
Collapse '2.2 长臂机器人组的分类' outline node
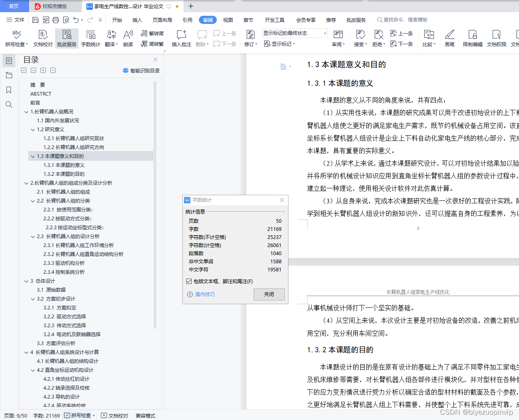33,201
